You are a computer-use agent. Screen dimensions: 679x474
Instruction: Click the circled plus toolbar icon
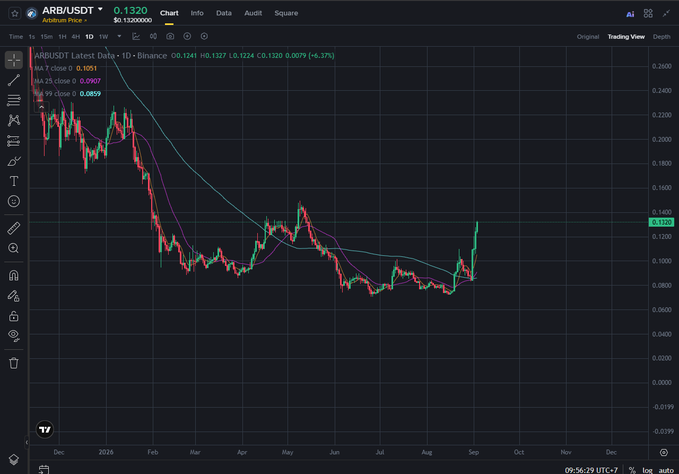point(187,36)
